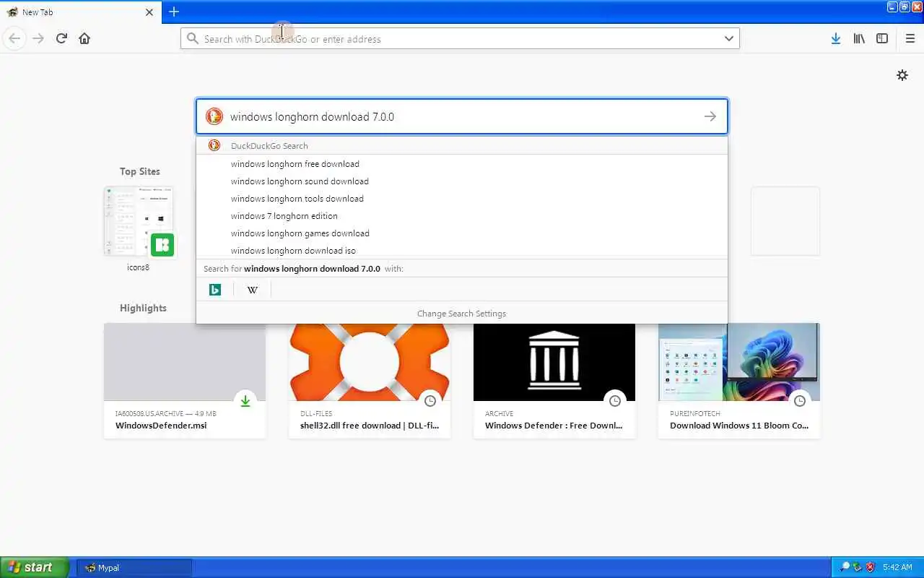The image size is (924, 578).
Task: Expand the address bar history dropdown
Action: pos(729,39)
